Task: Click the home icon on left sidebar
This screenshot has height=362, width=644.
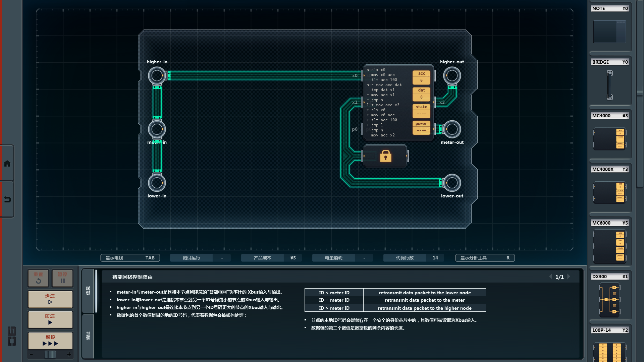Action: (x=7, y=164)
